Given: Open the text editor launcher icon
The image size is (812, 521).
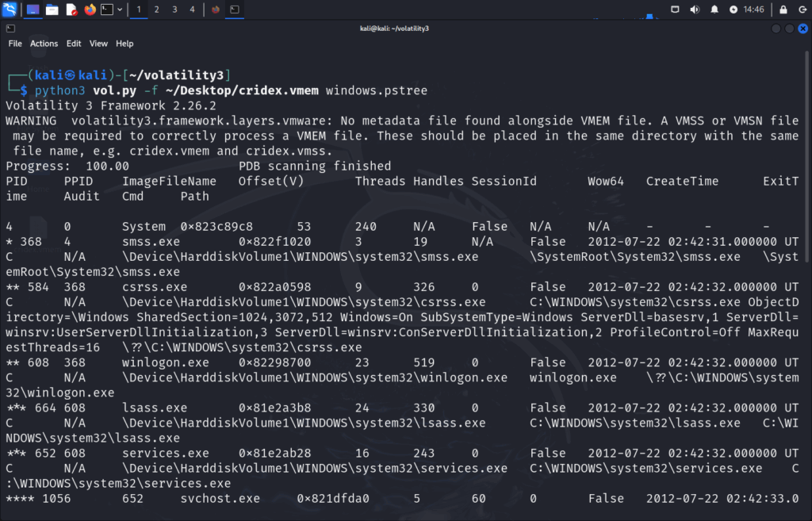Looking at the screenshot, I should coord(71,10).
